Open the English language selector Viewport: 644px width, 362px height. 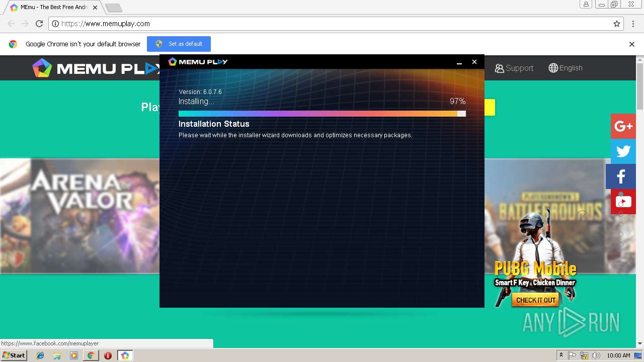pyautogui.click(x=566, y=68)
